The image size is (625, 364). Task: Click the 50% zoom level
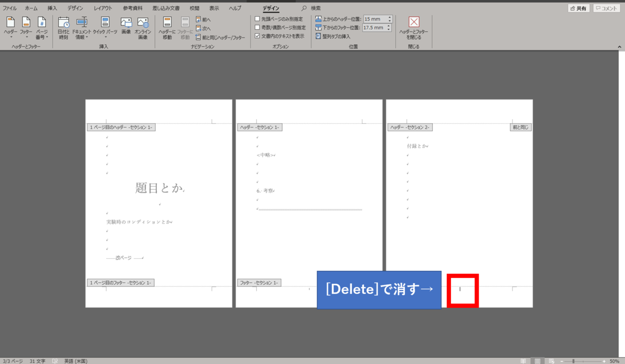click(615, 361)
